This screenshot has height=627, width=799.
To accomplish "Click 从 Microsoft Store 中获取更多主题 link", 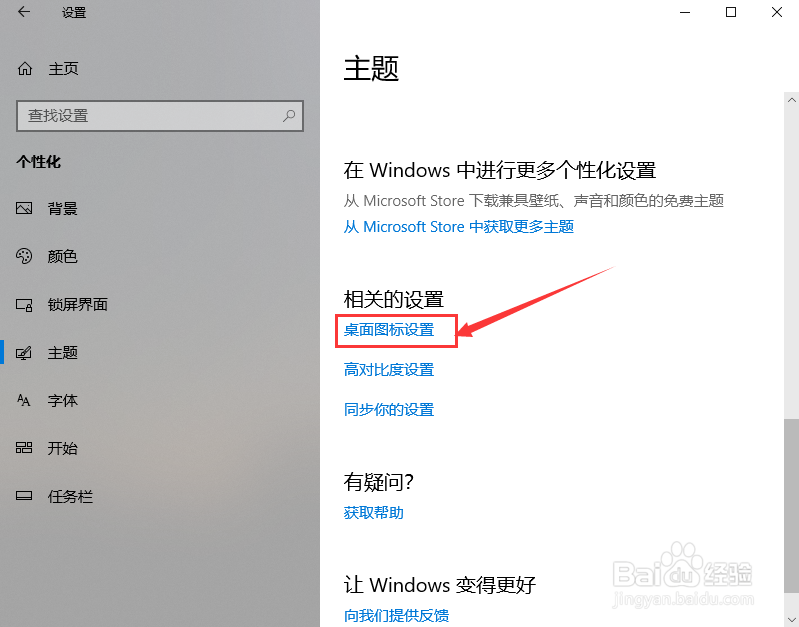I will (x=459, y=226).
